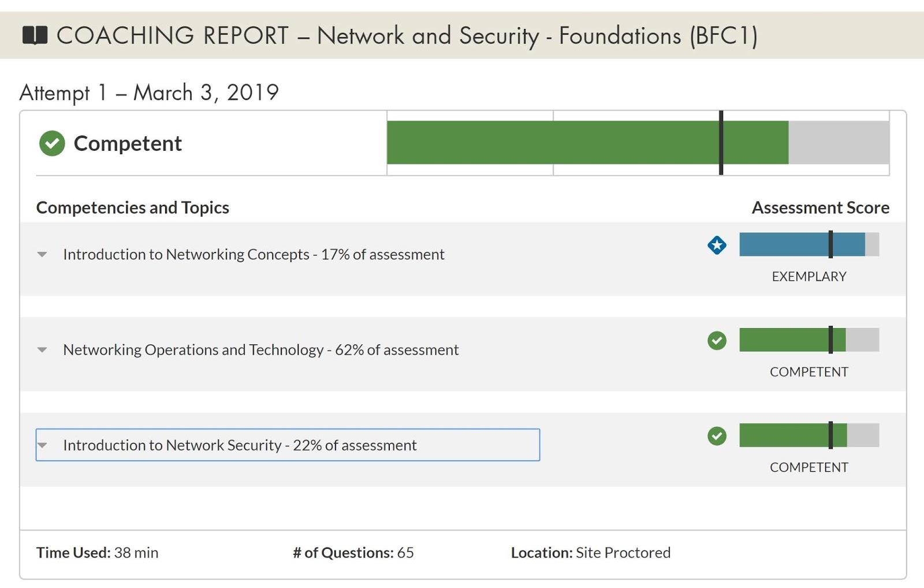Click the Assessment Score column heading
The width and height of the screenshot is (924, 588).
(x=820, y=208)
